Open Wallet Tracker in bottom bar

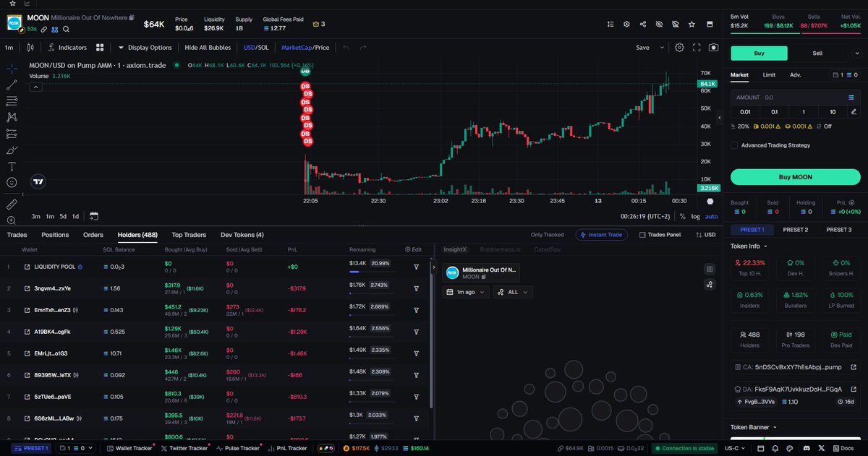[129, 448]
